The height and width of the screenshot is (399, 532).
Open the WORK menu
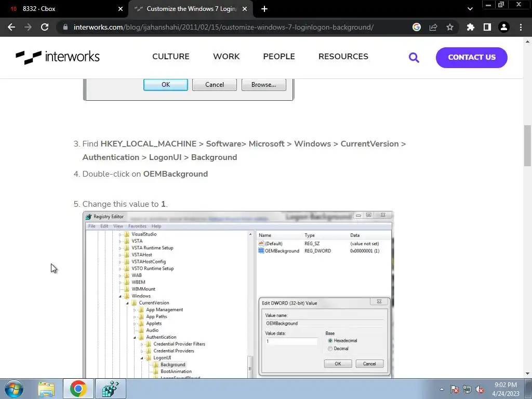point(227,56)
